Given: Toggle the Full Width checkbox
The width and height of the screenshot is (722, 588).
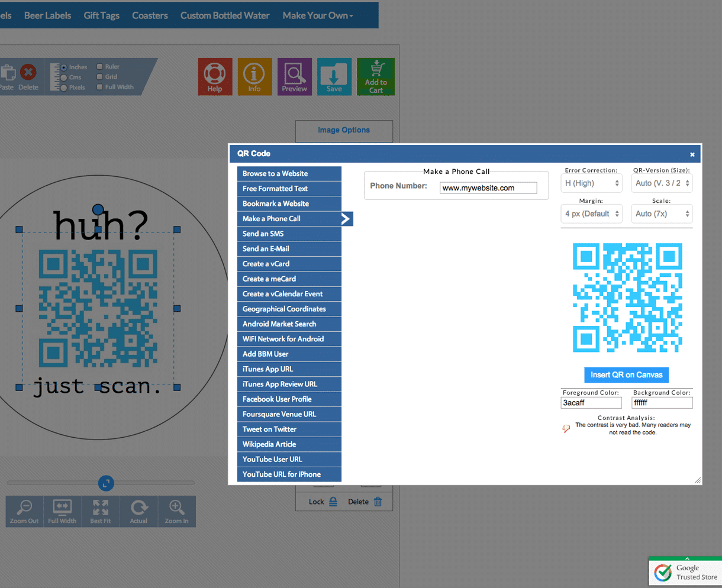Looking at the screenshot, I should 100,87.
